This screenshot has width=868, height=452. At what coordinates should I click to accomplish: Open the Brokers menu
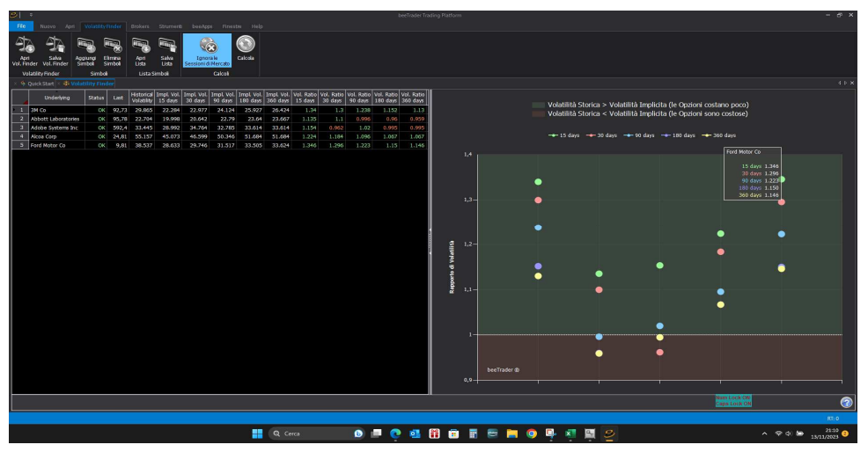coord(140,26)
